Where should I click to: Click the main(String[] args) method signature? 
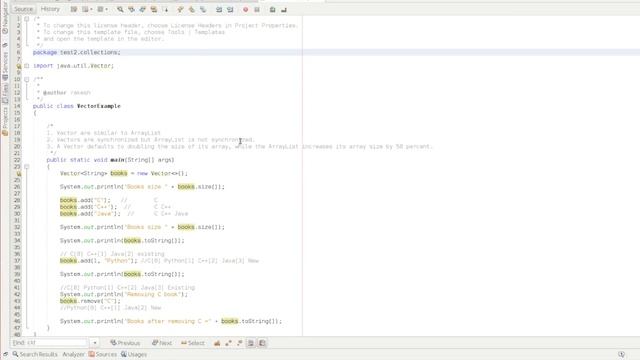point(142,160)
